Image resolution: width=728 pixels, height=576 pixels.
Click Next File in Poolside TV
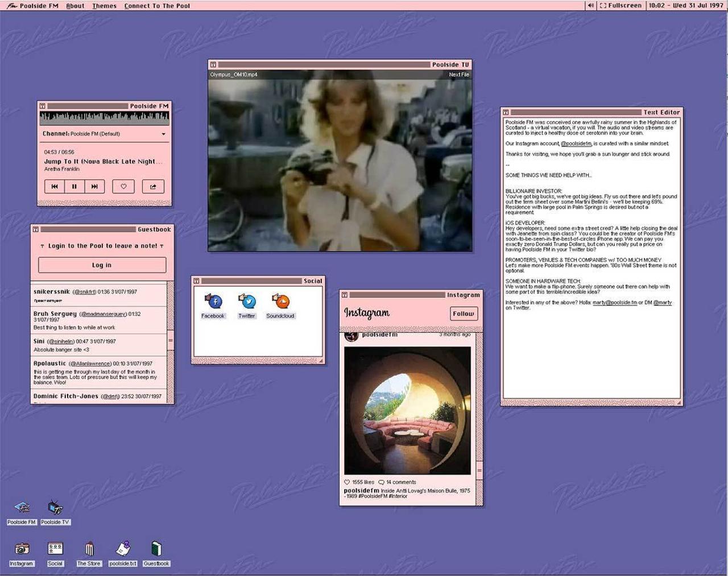(x=459, y=75)
